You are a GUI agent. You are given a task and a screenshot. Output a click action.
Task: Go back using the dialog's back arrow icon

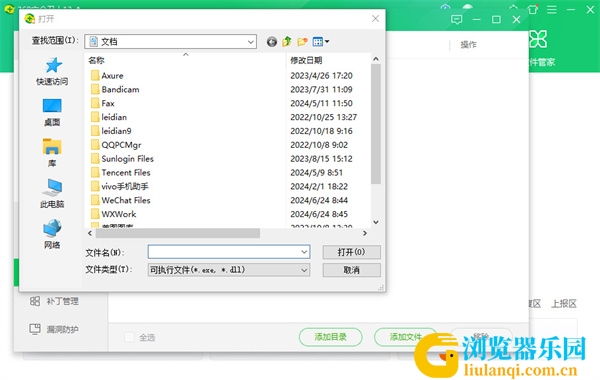tap(272, 41)
